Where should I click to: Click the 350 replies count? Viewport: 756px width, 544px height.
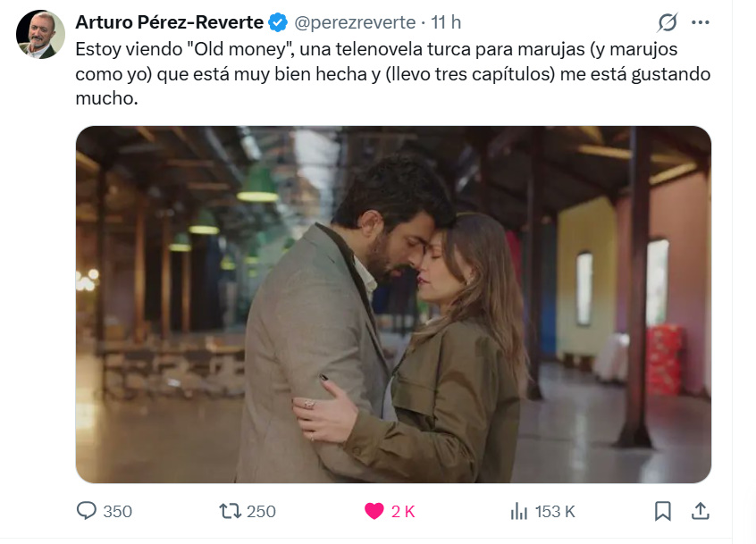[117, 512]
